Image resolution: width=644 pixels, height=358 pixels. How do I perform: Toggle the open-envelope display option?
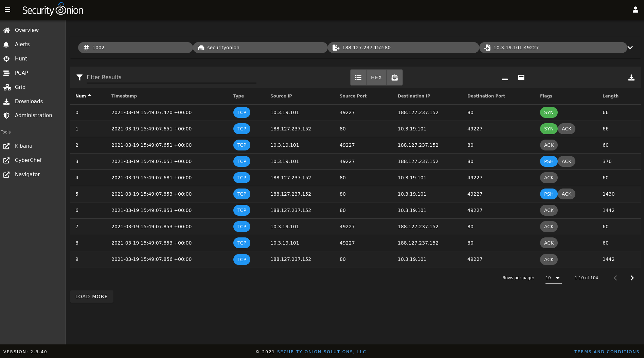[x=394, y=77]
